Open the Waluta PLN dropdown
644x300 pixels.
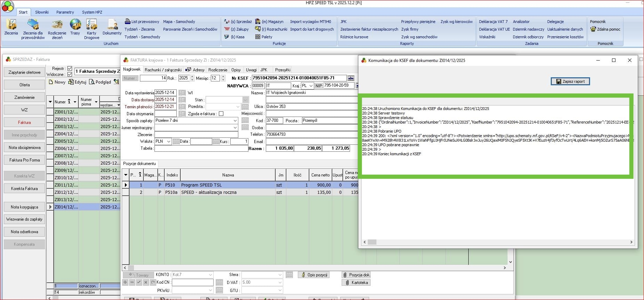point(169,141)
